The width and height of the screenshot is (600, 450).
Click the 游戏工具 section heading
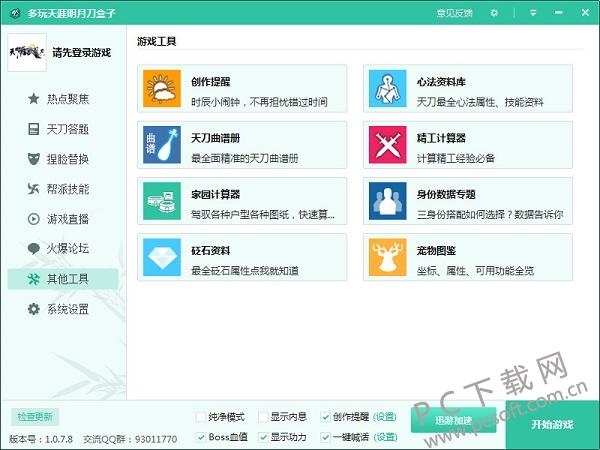click(157, 41)
